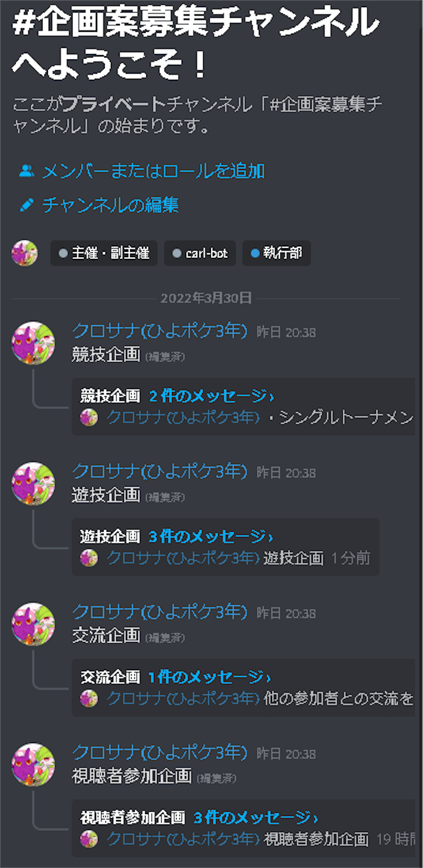This screenshot has width=423, height=868.
Task: Open avatar of the 競技企画 message author
Action: point(34,343)
